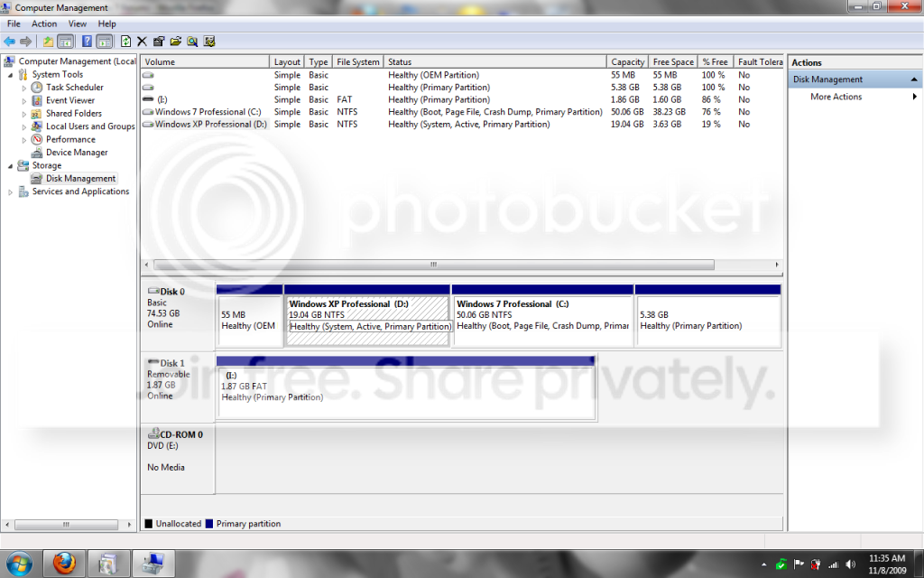Click the Up one level folder icon
Viewport: 924px width, 578px height.
[48, 42]
